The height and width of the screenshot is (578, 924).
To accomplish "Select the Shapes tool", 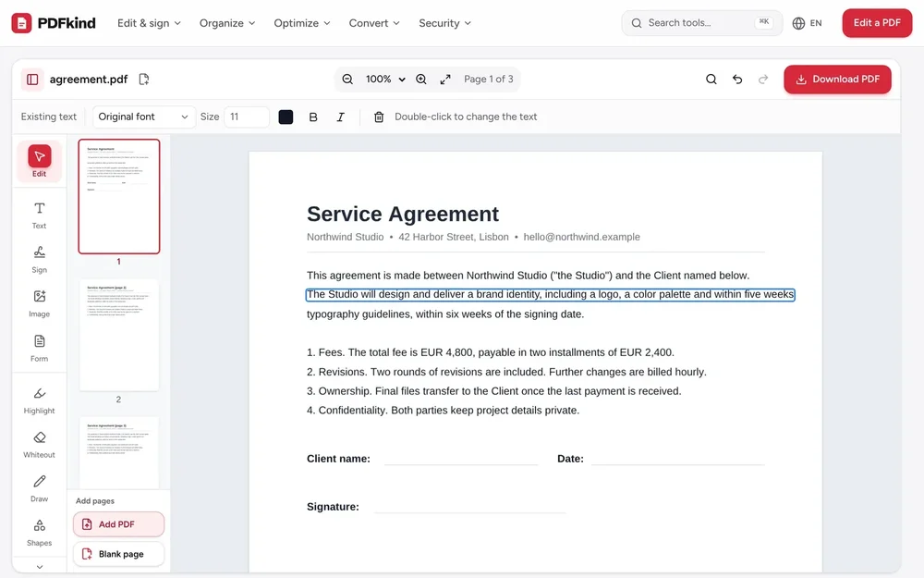I will tap(39, 534).
